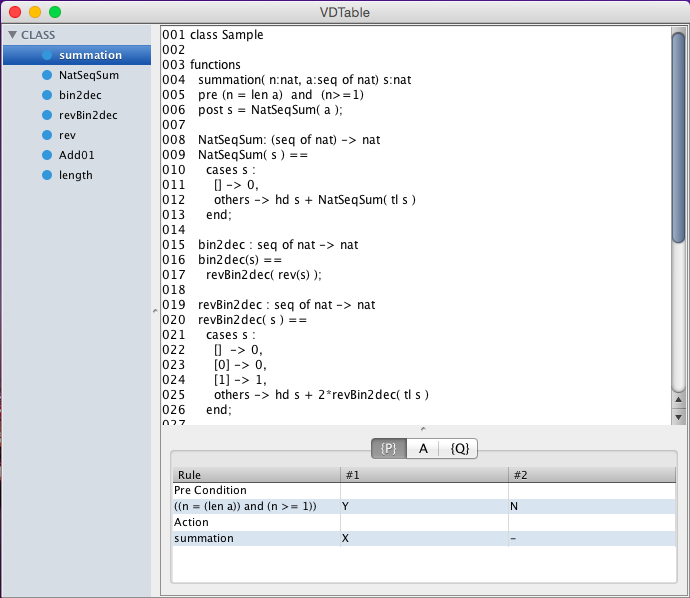Image resolution: width=690 pixels, height=598 pixels.
Task: Minimize VDTable window with yellow button
Action: pos(35,12)
